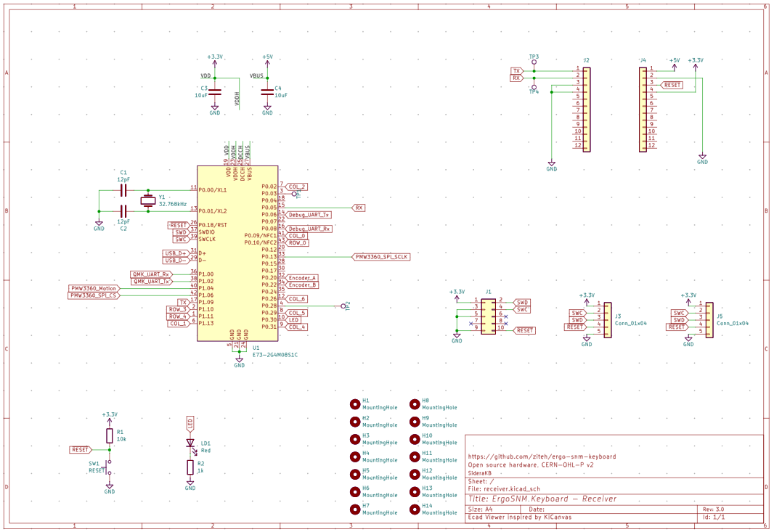The image size is (774, 532).
Task: Click the C3 10uF capacitor symbol
Action: [x=215, y=92]
